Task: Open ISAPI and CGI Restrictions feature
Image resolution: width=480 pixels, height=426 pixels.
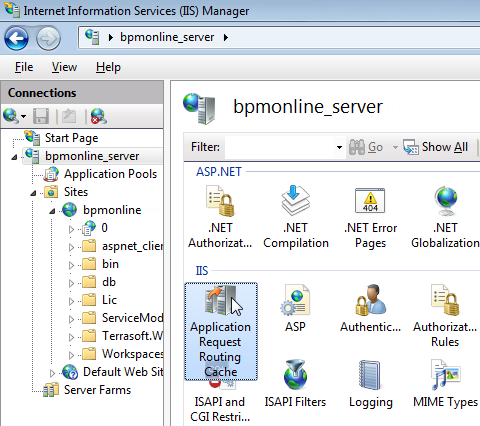Action: point(220,402)
